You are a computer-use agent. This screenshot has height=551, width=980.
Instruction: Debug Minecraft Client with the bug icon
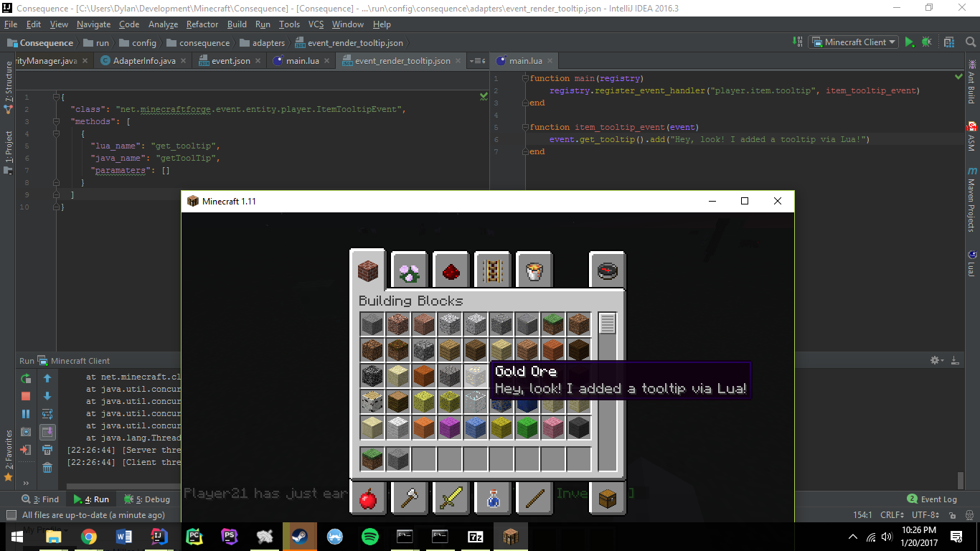point(927,42)
